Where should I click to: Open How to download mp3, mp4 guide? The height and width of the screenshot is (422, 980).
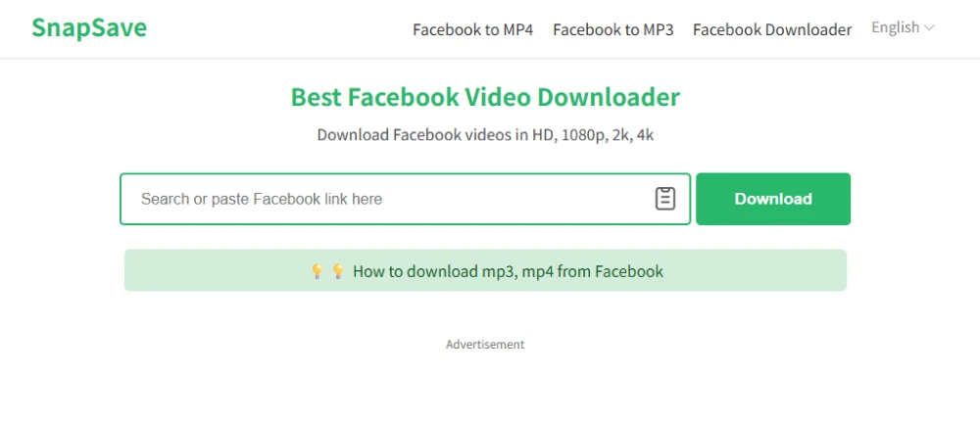(x=486, y=271)
